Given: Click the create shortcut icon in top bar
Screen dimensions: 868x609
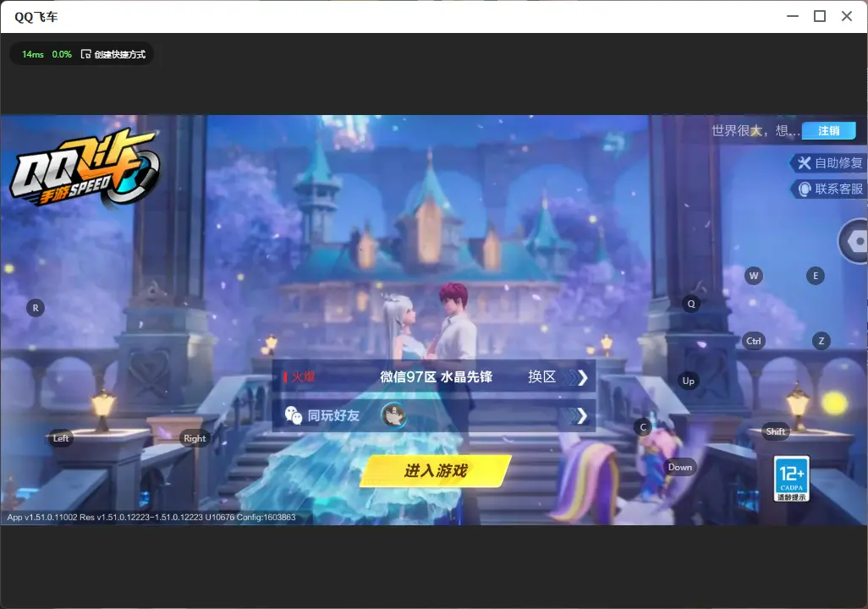Looking at the screenshot, I should point(85,54).
